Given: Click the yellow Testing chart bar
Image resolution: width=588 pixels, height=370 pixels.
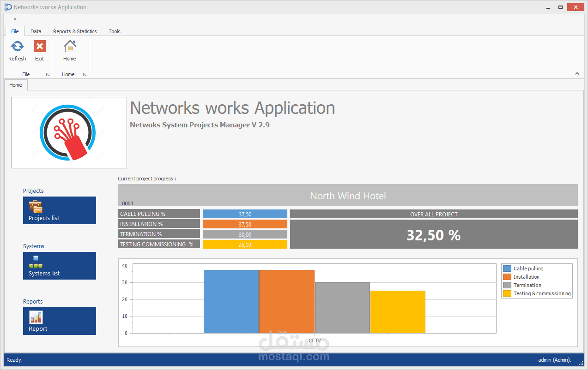Looking at the screenshot, I should (398, 312).
